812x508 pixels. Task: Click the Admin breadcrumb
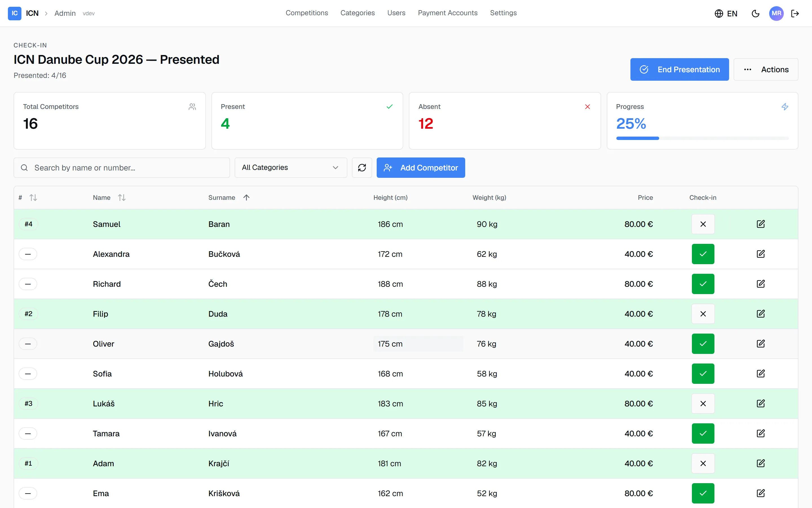pyautogui.click(x=65, y=14)
